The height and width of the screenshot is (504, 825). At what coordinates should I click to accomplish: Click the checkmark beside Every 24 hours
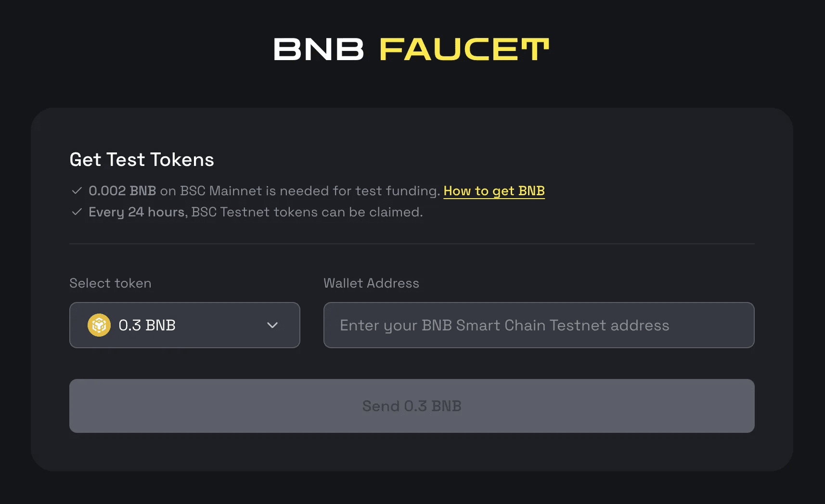[77, 212]
